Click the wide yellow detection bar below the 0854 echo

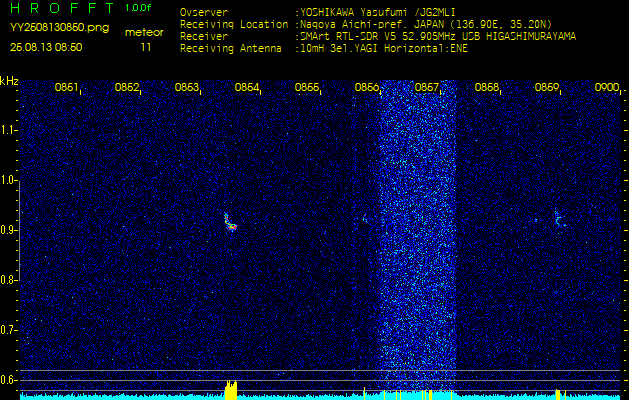(231, 390)
